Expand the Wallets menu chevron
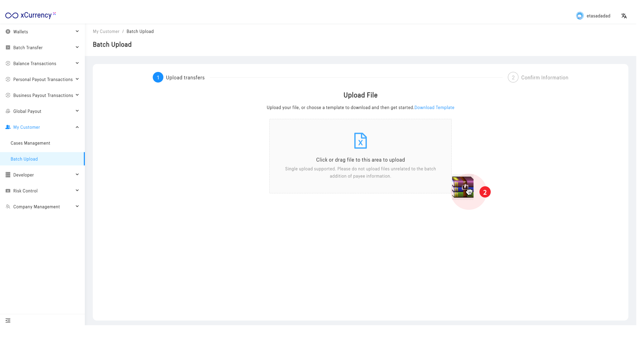The height and width of the screenshot is (341, 644). coord(77,31)
